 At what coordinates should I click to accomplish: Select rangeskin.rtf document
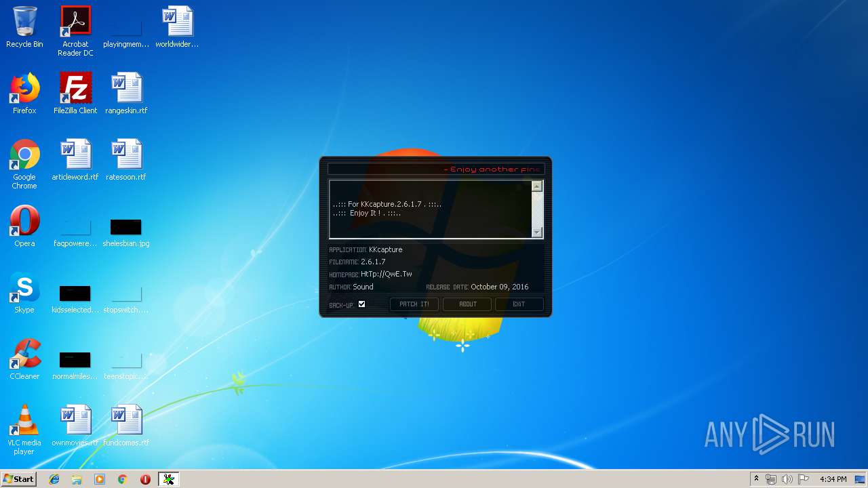[x=126, y=94]
